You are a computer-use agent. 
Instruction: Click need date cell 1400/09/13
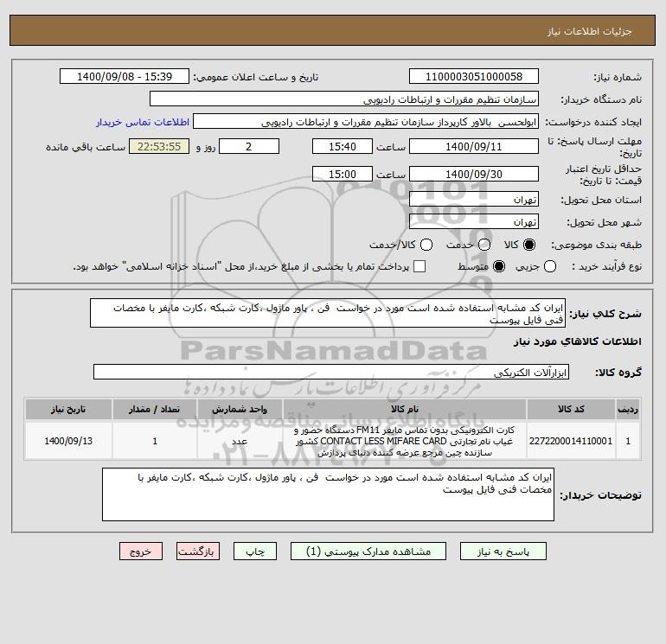click(x=68, y=441)
